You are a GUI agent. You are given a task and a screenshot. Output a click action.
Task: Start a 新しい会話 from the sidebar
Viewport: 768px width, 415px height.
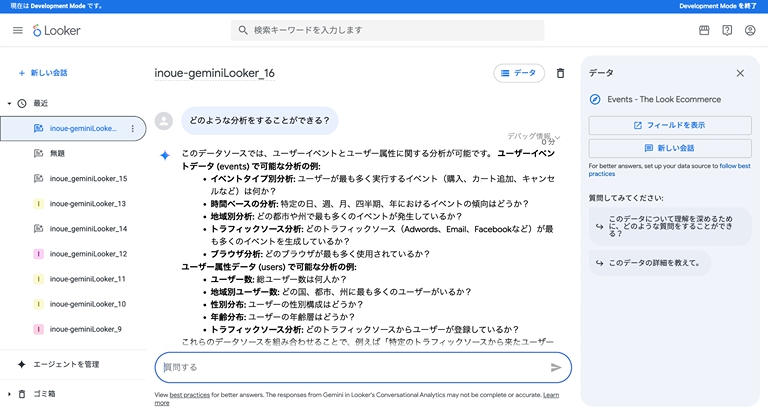pyautogui.click(x=43, y=73)
